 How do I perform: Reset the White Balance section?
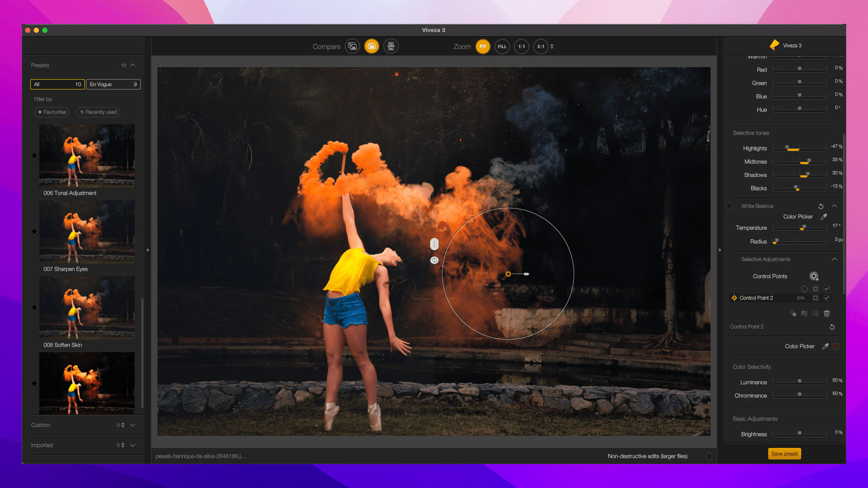[x=821, y=206]
